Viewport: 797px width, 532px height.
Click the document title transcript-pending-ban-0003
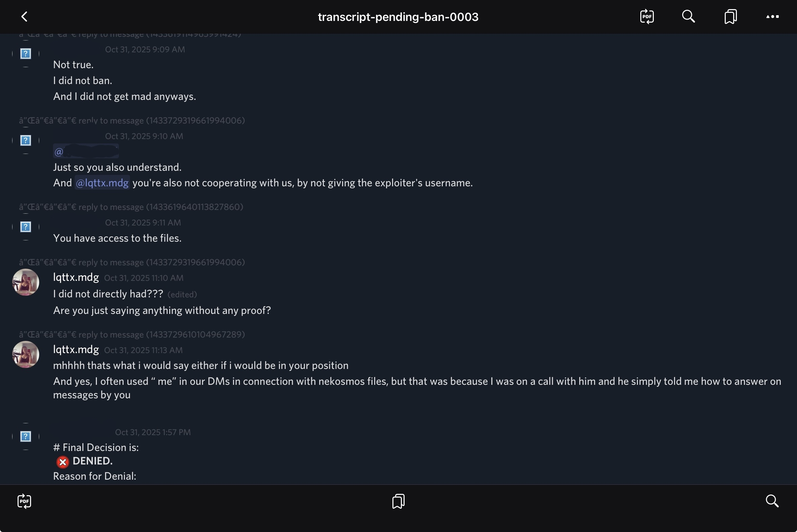[x=398, y=17]
